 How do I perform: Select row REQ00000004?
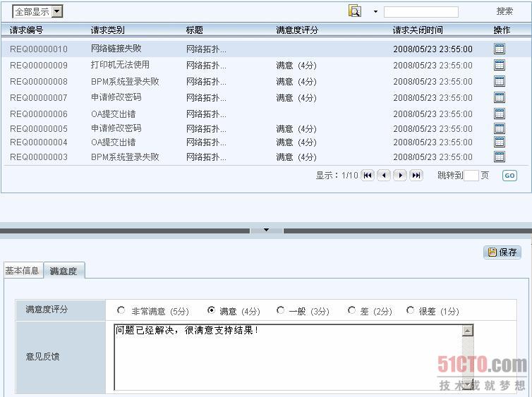point(266,142)
